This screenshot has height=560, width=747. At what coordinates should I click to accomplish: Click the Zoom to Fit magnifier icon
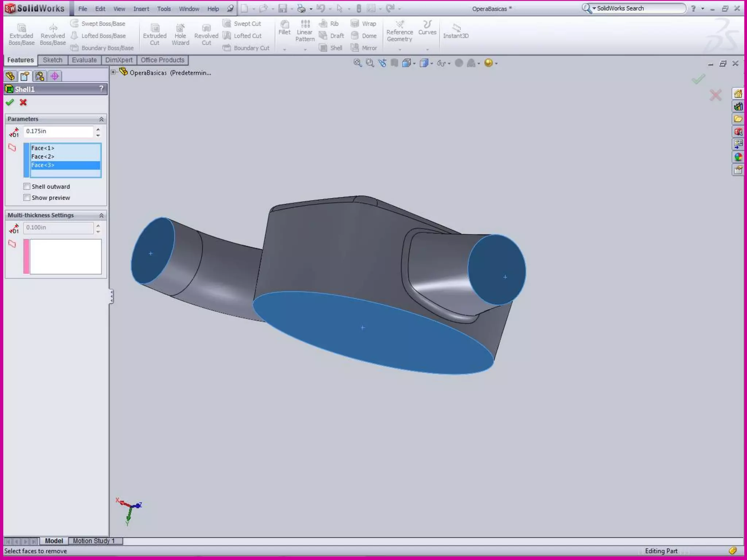click(357, 63)
